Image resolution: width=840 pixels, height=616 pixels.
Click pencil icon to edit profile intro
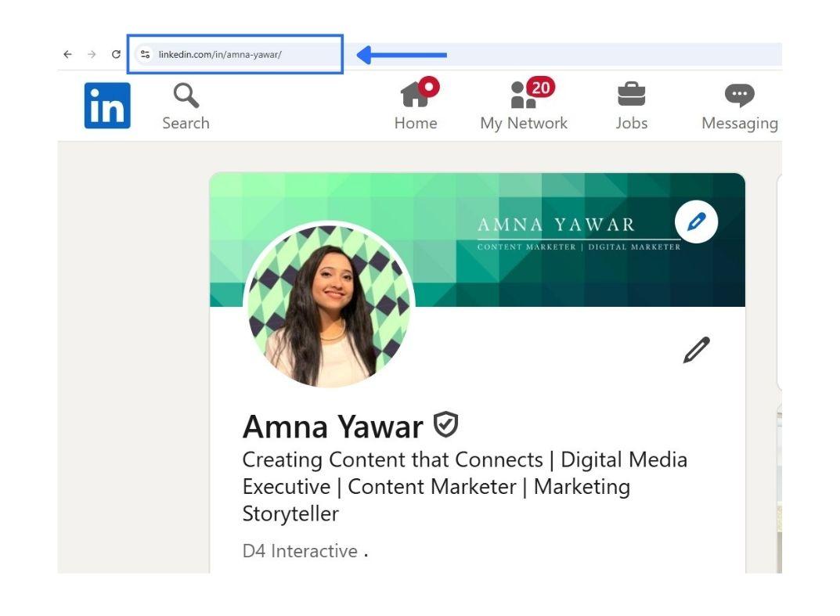pos(696,350)
